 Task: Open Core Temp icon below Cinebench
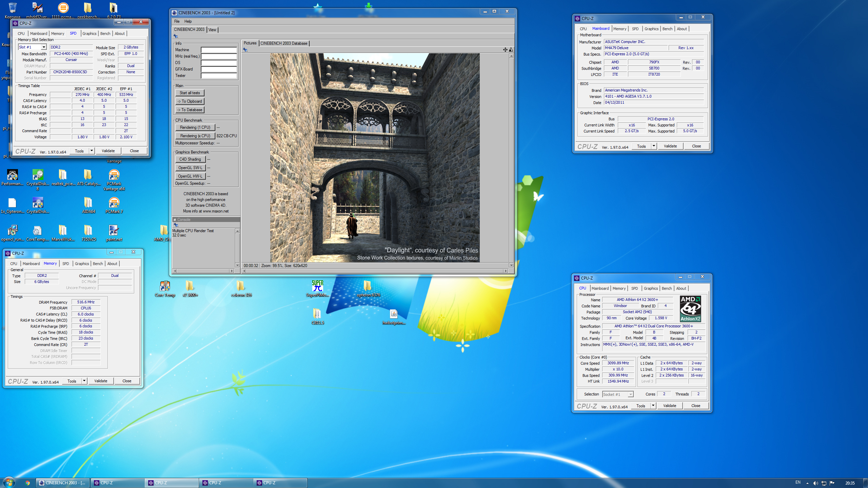point(165,289)
